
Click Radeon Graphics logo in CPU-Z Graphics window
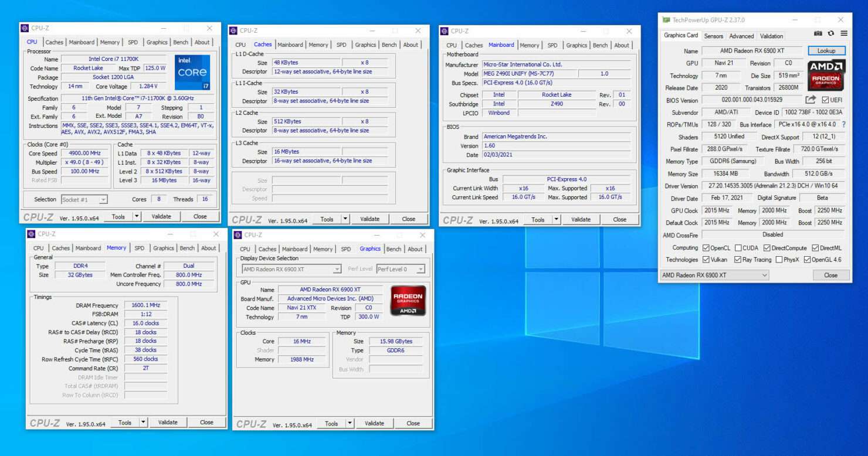[408, 301]
